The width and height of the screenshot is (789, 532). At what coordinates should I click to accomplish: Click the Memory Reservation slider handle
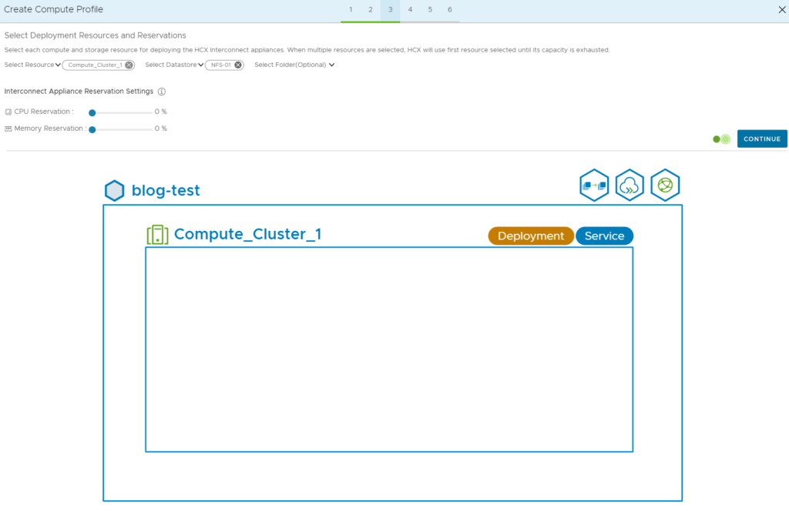coord(92,130)
